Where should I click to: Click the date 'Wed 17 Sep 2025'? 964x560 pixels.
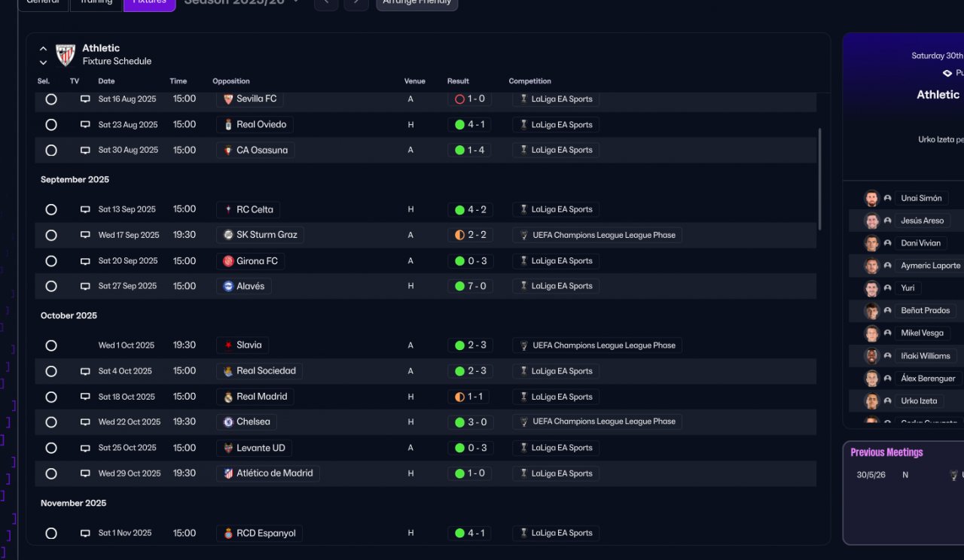[129, 235]
